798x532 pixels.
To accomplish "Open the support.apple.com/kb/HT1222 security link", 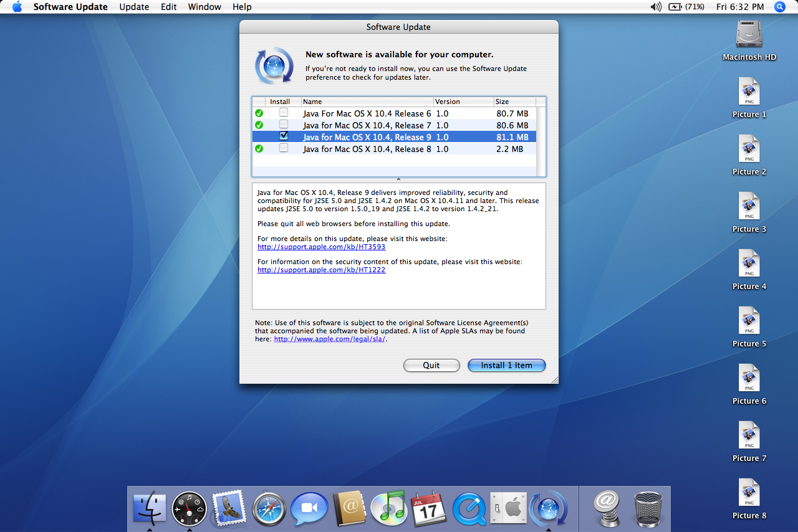I will [x=322, y=270].
